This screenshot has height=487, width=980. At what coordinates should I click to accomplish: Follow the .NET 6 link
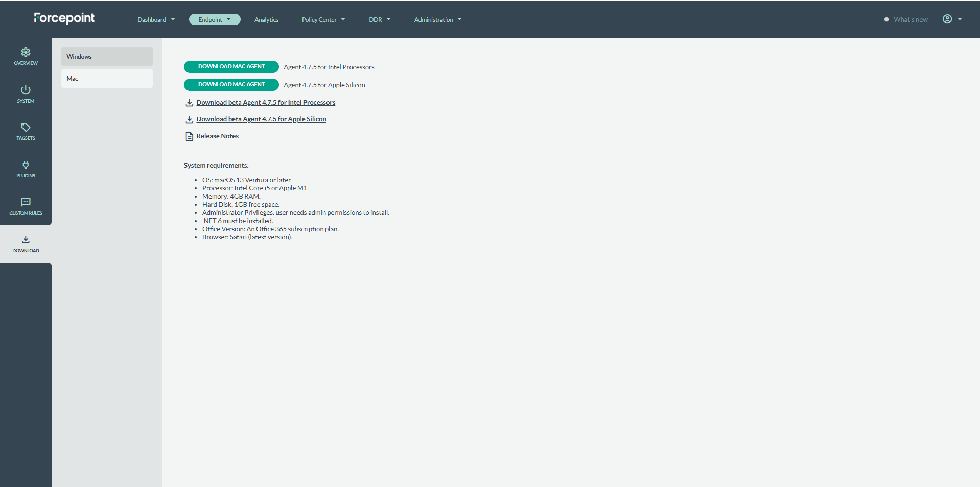(x=212, y=221)
